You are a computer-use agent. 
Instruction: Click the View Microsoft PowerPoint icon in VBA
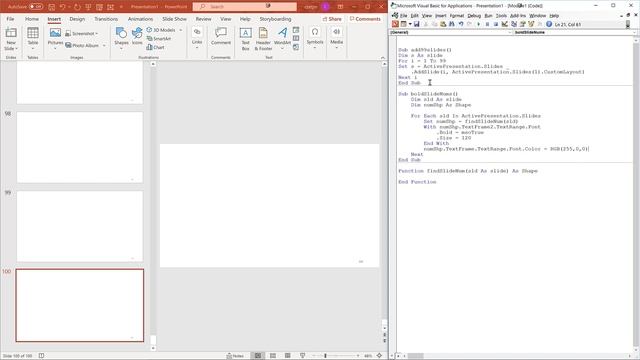(395, 24)
